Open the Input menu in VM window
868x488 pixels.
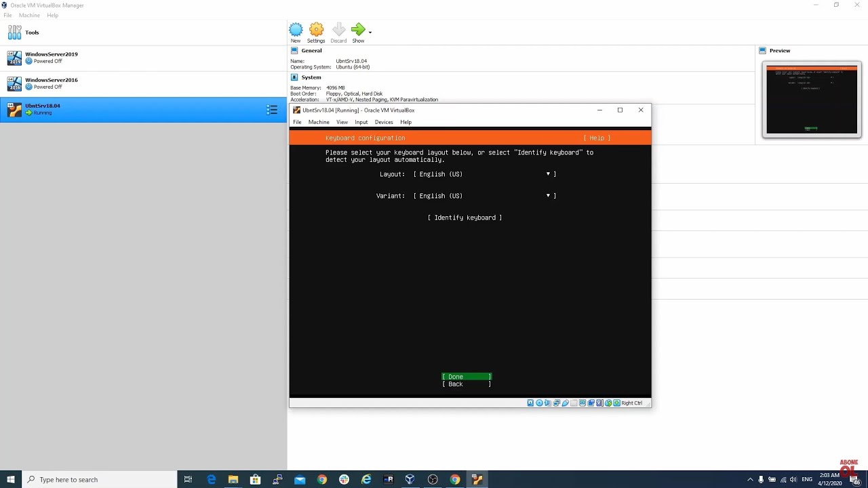click(x=361, y=122)
